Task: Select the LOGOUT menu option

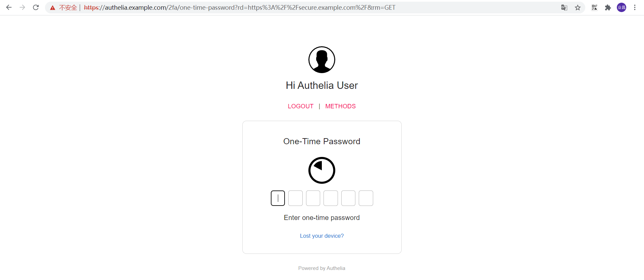Action: click(x=300, y=106)
